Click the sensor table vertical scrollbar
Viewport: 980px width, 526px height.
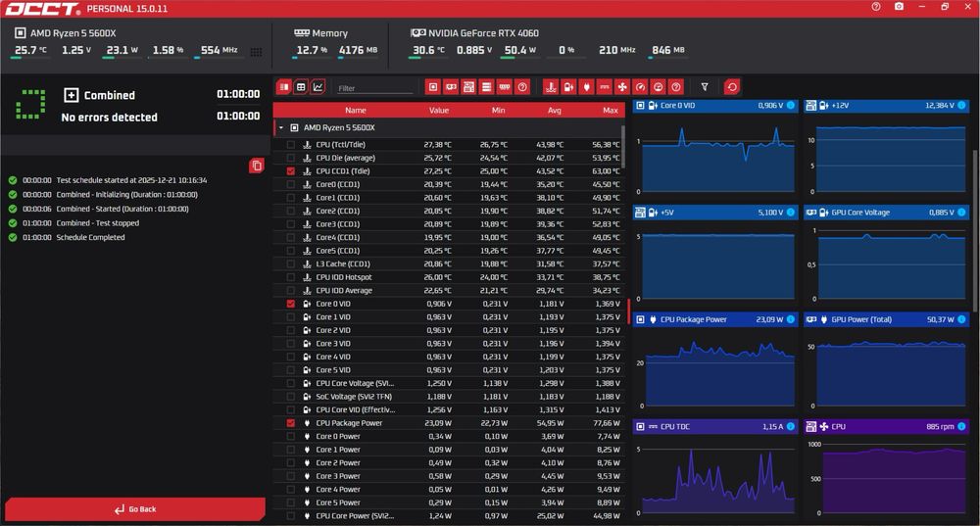pos(622,148)
